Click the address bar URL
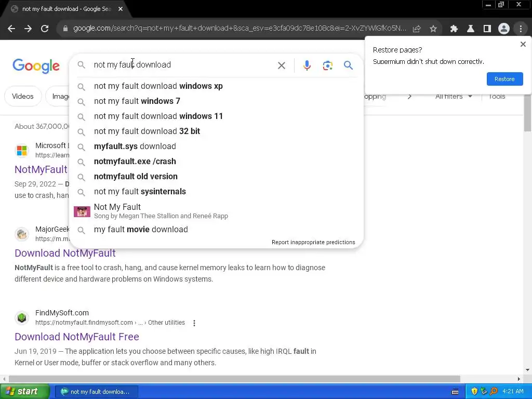Image resolution: width=532 pixels, height=399 pixels. pyautogui.click(x=240, y=29)
